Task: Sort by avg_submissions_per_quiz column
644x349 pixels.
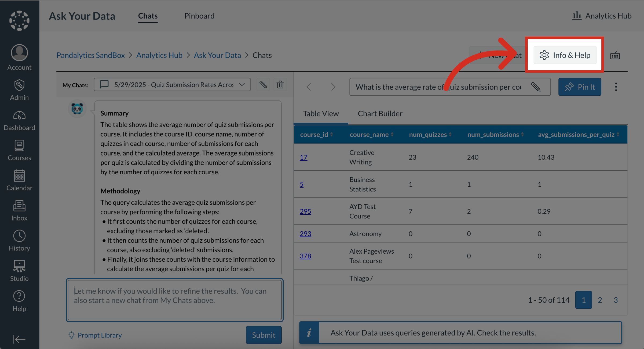Action: [579, 134]
